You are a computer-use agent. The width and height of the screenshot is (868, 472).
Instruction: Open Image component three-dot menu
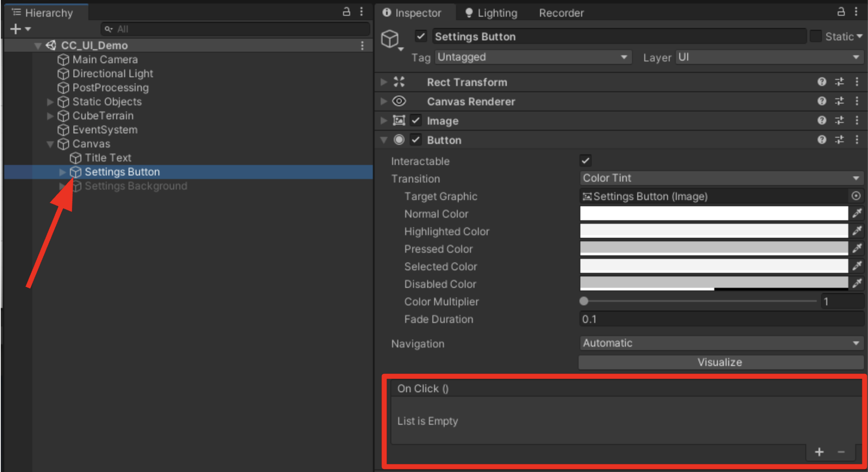(857, 121)
